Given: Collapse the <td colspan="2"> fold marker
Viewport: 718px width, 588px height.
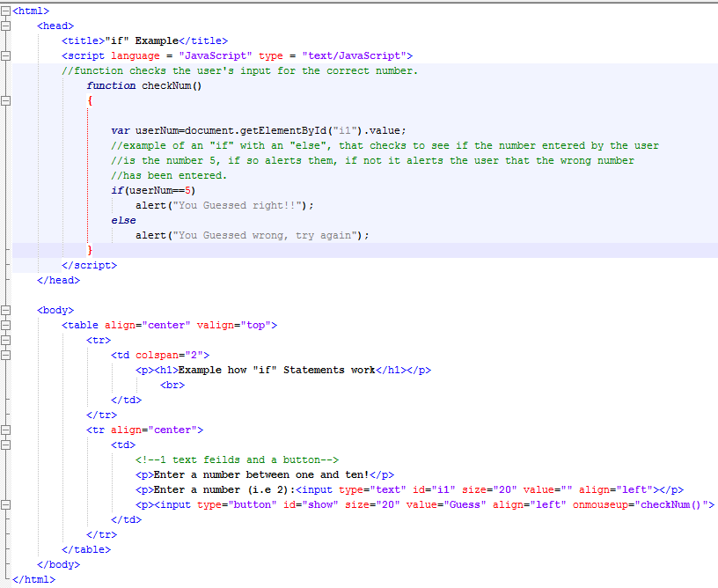Looking at the screenshot, I should pos(5,356).
